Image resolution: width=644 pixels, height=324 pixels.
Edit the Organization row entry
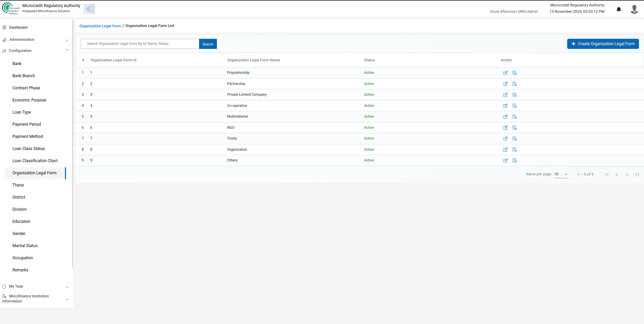(x=505, y=150)
